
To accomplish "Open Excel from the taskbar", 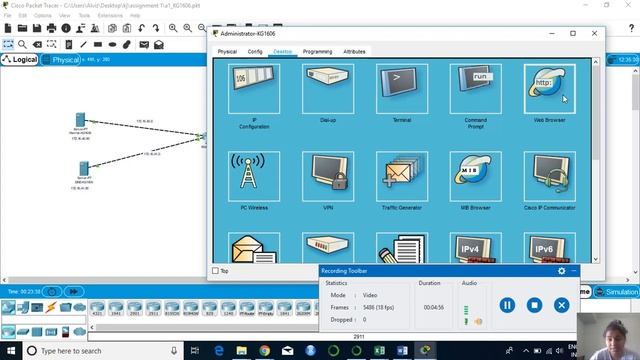I will tap(379, 350).
